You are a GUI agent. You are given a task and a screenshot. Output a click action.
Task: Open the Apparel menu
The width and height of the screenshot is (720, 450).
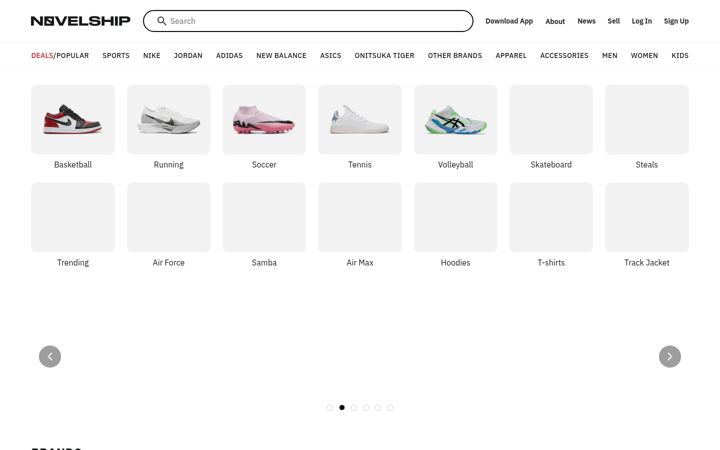511,56
